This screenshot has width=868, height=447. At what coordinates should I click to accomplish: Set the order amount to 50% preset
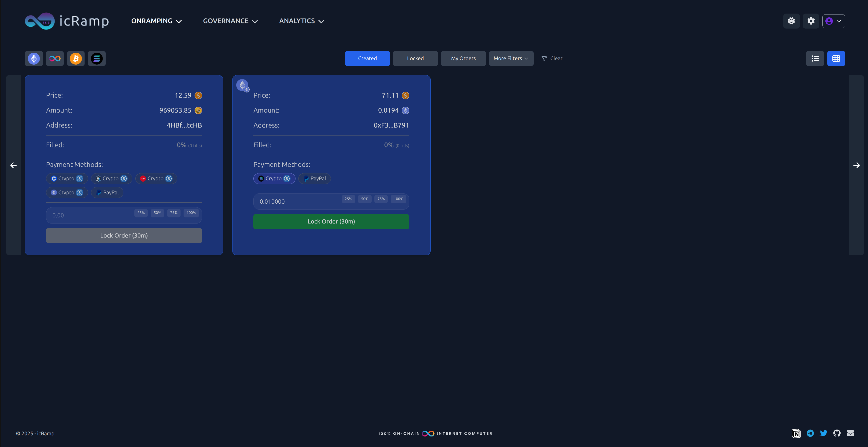tap(365, 199)
